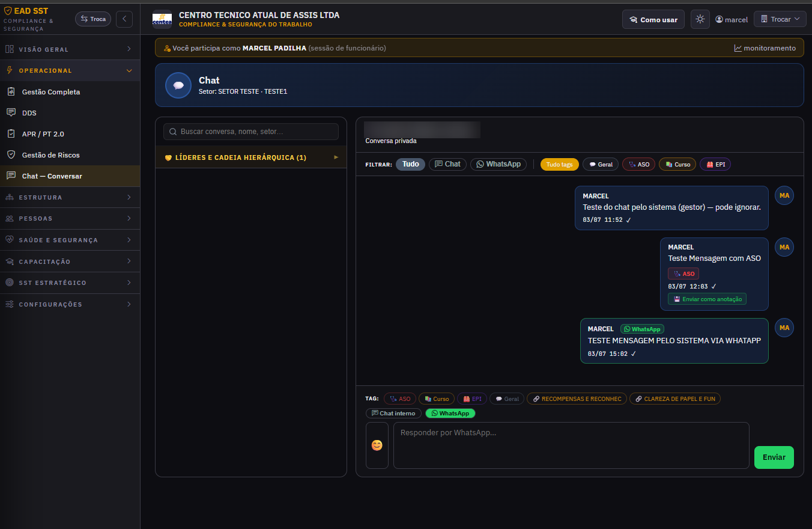
Task: Filter messages by Tudo
Action: pos(410,164)
